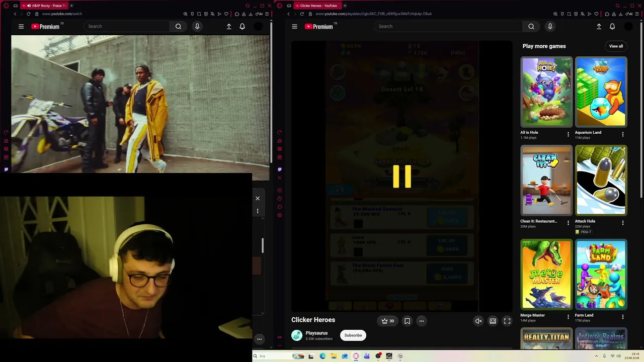The height and width of the screenshot is (362, 644).
Task: Open a new tab in Clicker Heroes window
Action: pyautogui.click(x=345, y=6)
